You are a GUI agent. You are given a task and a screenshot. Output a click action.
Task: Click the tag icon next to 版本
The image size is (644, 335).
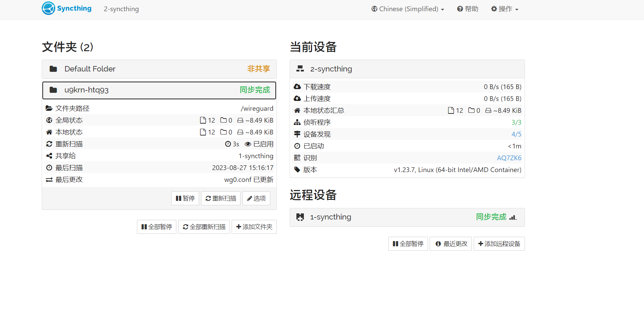tap(297, 170)
